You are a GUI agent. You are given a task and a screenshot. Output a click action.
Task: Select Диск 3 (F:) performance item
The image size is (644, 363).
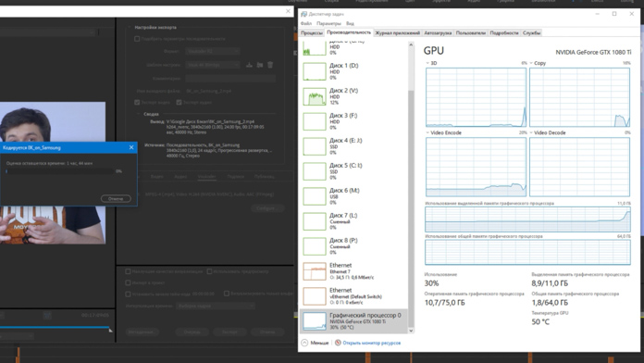pyautogui.click(x=355, y=121)
